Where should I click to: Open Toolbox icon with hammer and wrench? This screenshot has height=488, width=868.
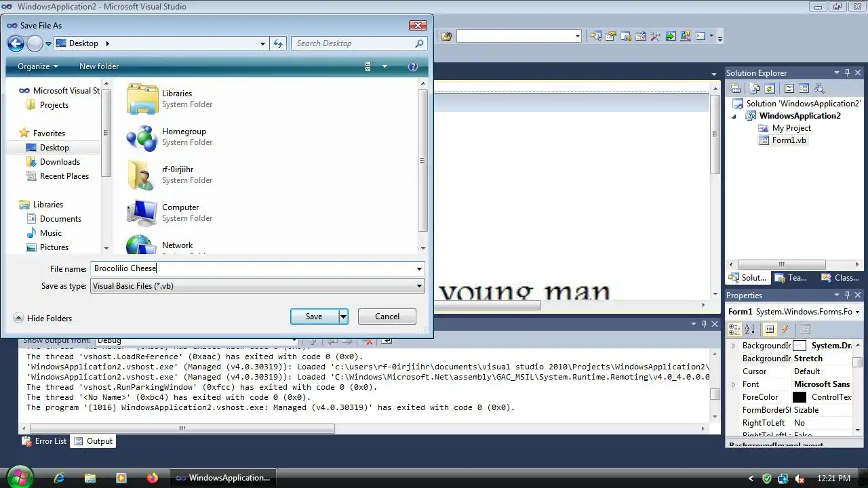pyautogui.click(x=656, y=36)
